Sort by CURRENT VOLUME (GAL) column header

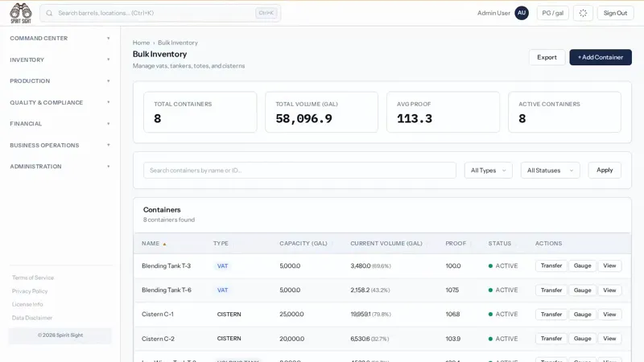point(386,244)
